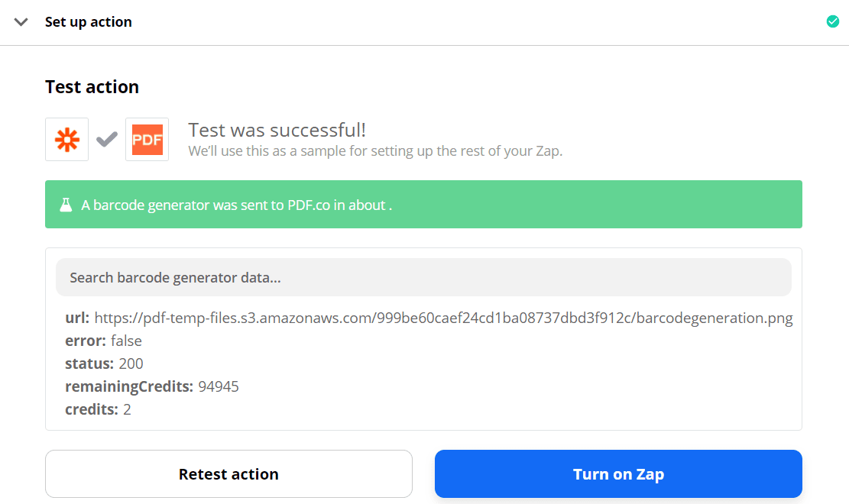Click the green confirmation banner

[423, 204]
